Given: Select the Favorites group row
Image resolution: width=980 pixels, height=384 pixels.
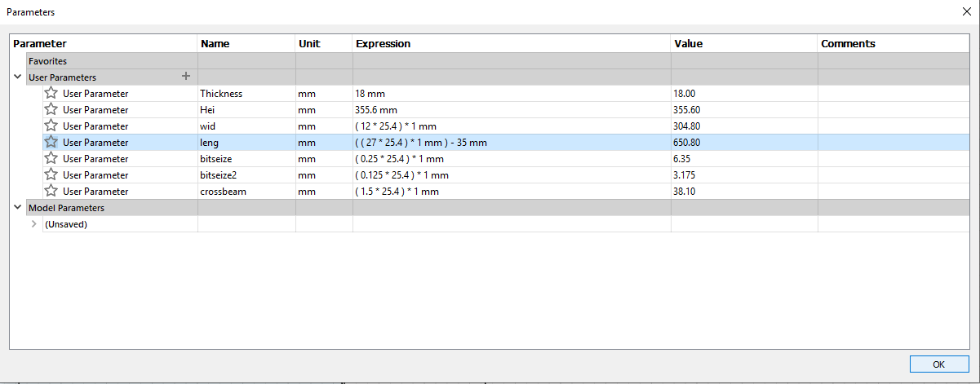Looking at the screenshot, I should coord(47,61).
